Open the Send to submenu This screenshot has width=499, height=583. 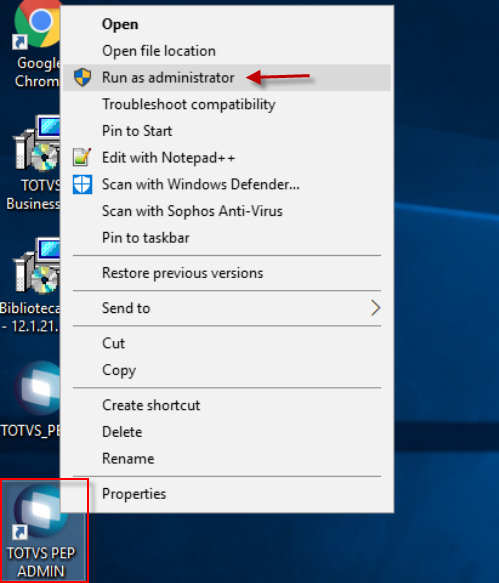227,308
